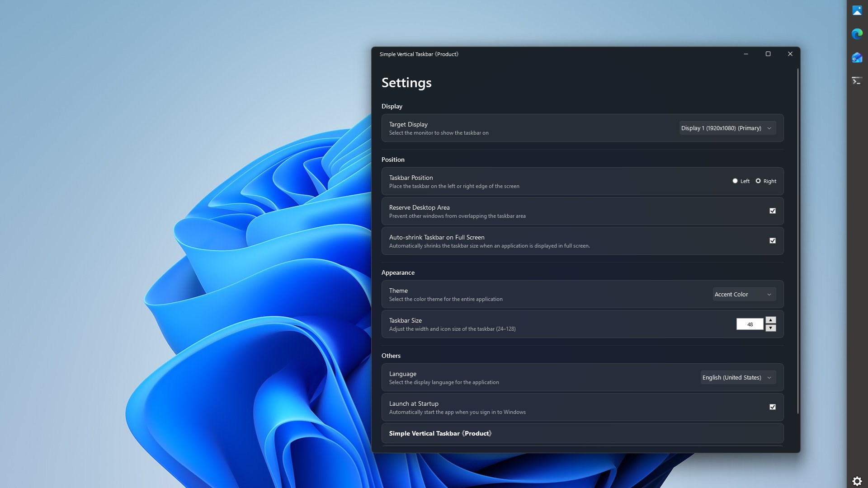
Task: Open the Photos app in the vertical taskbar
Action: coord(857,10)
